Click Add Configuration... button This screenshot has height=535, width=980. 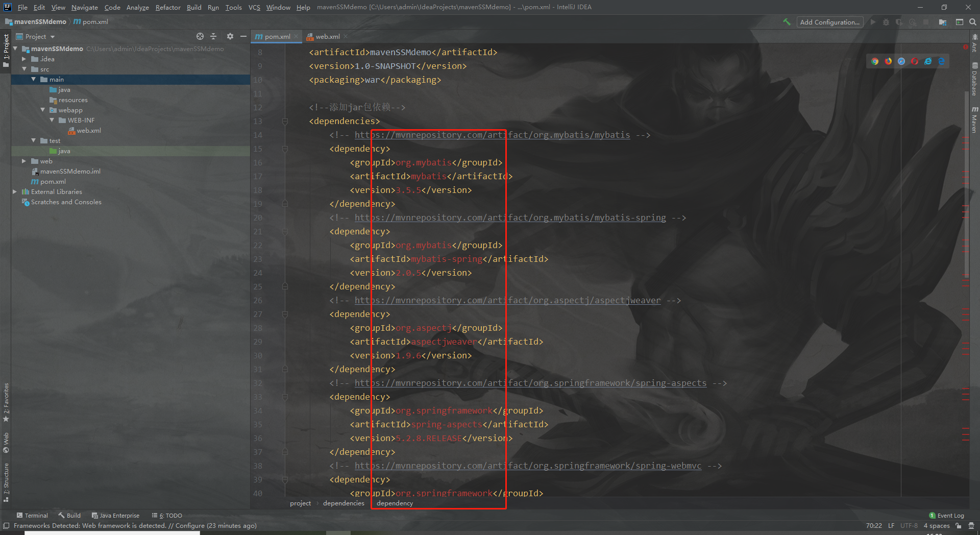click(x=830, y=22)
